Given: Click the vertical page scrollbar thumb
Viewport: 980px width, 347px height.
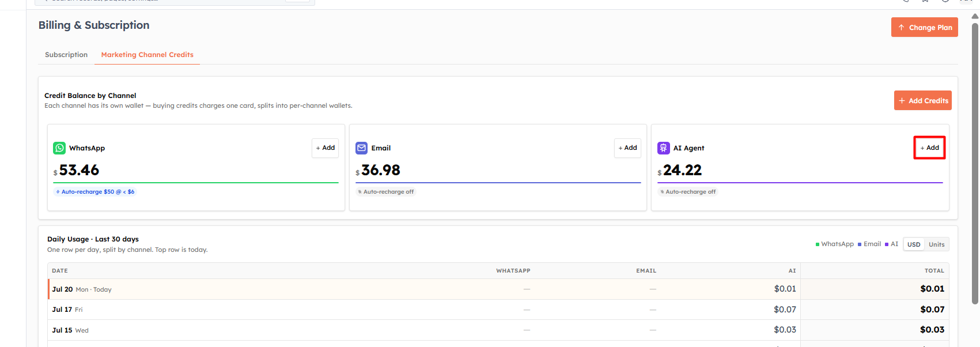Looking at the screenshot, I should (975, 163).
